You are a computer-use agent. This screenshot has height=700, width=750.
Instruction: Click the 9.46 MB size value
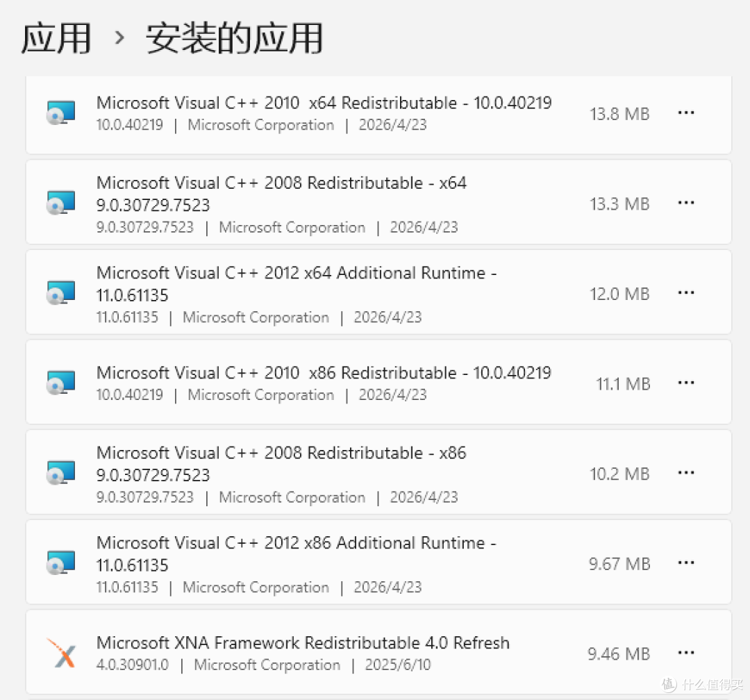coord(619,653)
